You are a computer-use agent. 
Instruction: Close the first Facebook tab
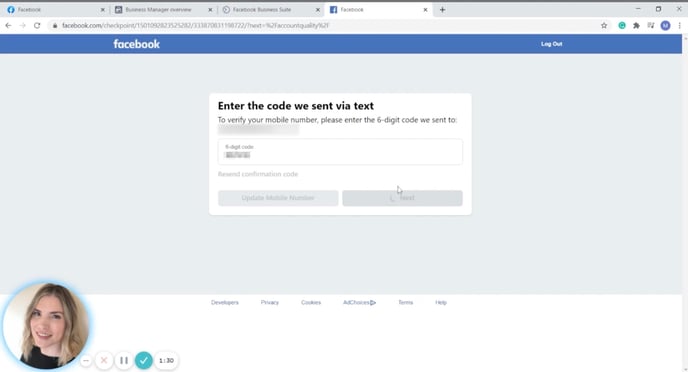[x=103, y=10]
